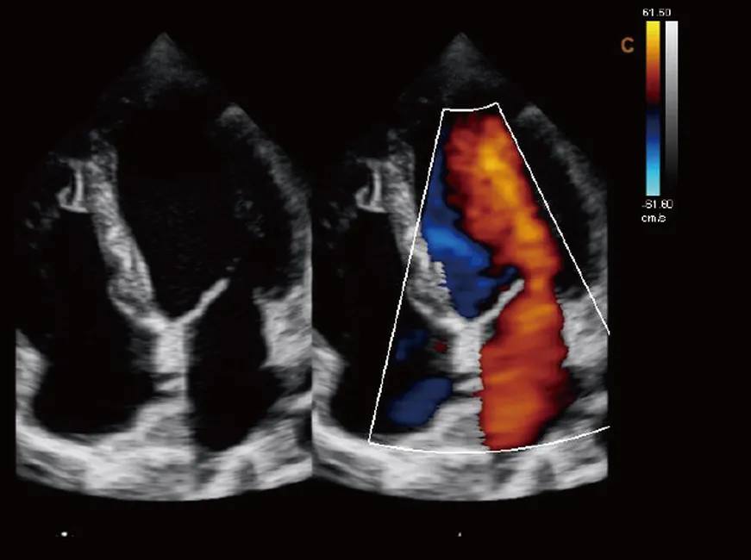Image resolution: width=751 pixels, height=560 pixels.
Task: Click the light blue bottom of velocity color bar
Action: [x=653, y=181]
